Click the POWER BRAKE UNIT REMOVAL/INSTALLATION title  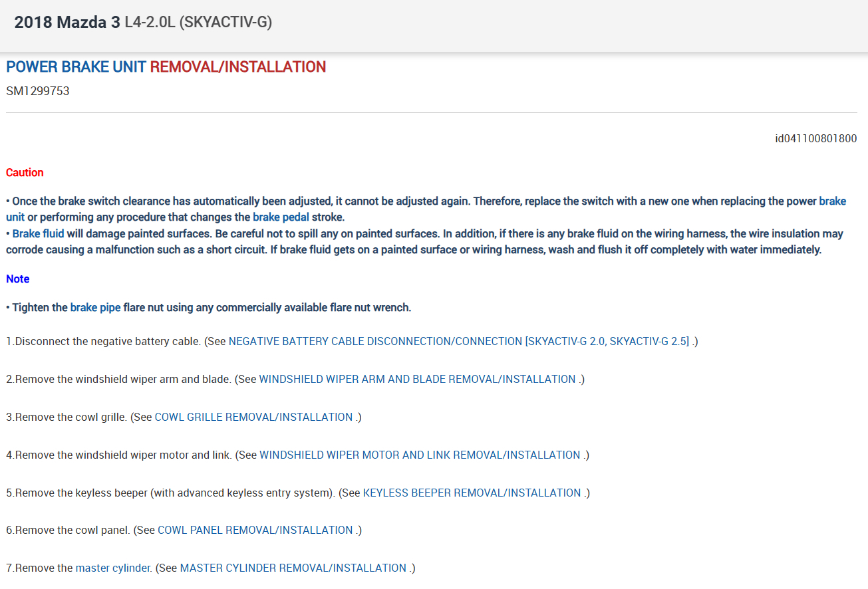click(166, 66)
